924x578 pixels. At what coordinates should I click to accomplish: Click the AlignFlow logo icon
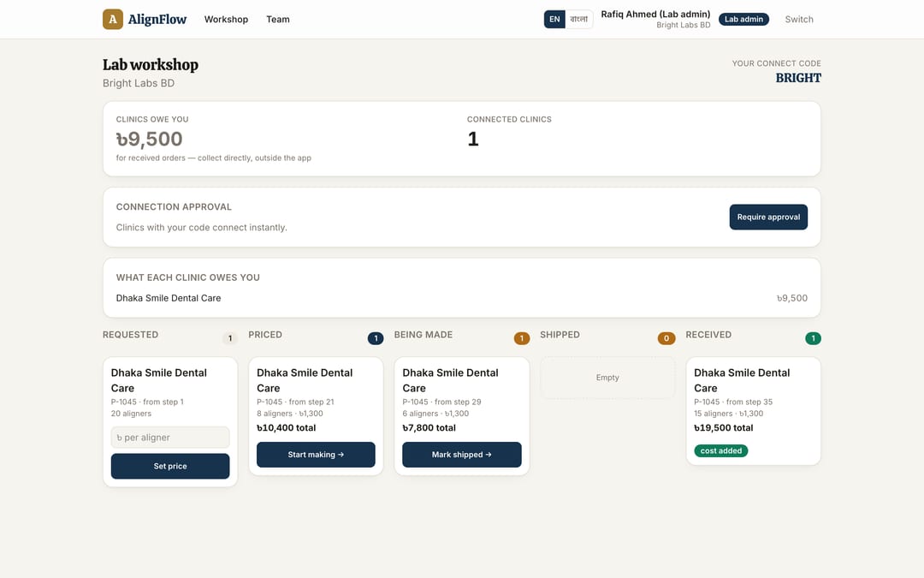(x=113, y=20)
